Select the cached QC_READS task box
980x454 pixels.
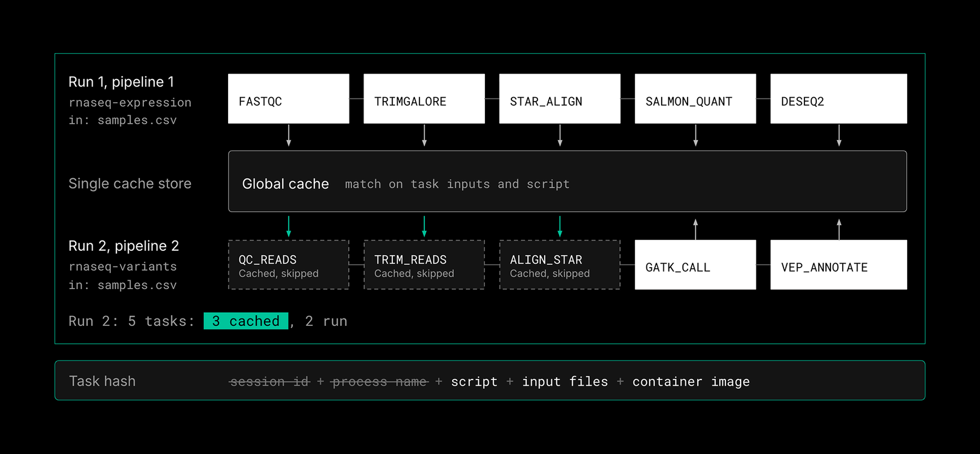tap(288, 265)
